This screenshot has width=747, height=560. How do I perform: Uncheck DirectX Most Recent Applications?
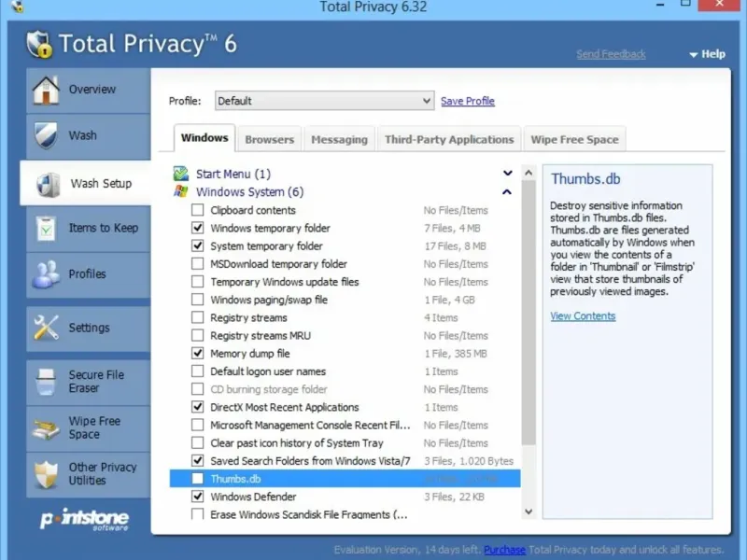[197, 407]
